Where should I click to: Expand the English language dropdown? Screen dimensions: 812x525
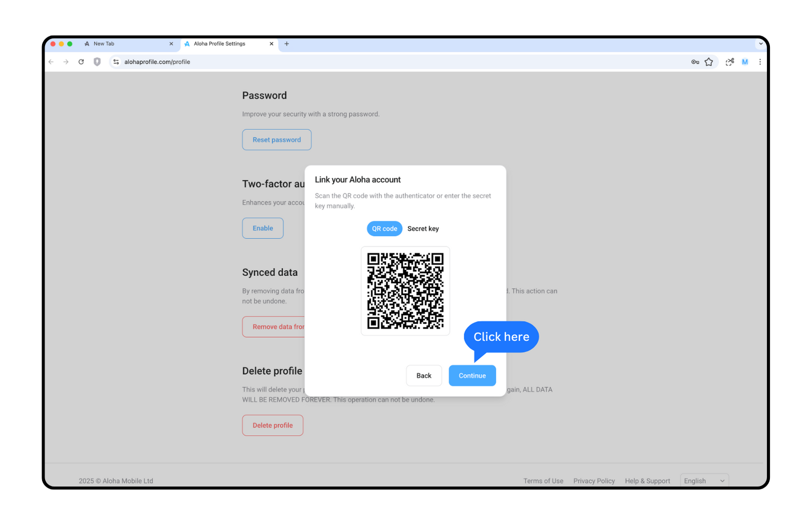pyautogui.click(x=704, y=480)
